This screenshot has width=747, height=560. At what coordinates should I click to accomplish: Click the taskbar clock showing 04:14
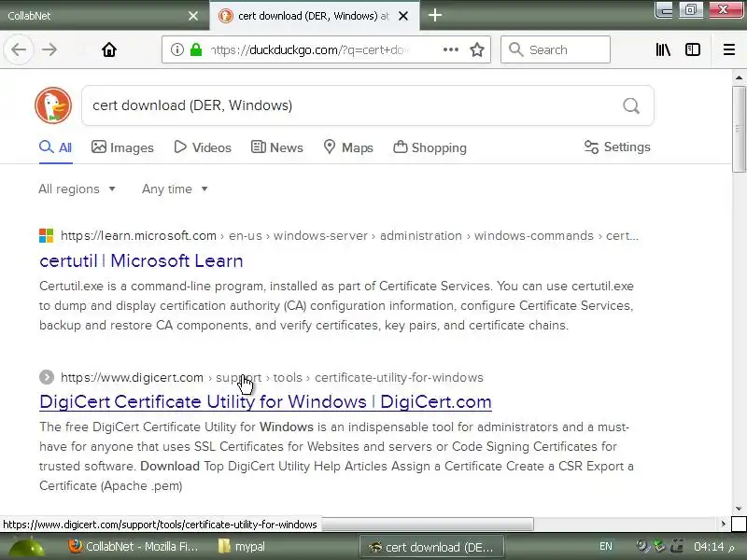pyautogui.click(x=714, y=546)
